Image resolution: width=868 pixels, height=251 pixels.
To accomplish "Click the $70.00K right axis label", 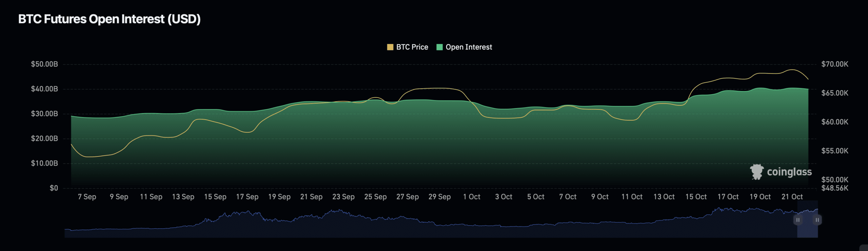I will coord(835,64).
